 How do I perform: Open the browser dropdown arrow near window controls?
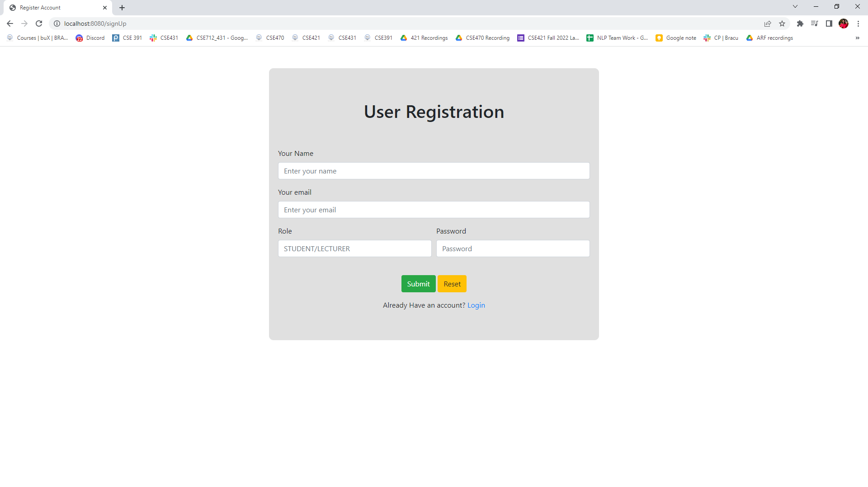click(x=795, y=6)
